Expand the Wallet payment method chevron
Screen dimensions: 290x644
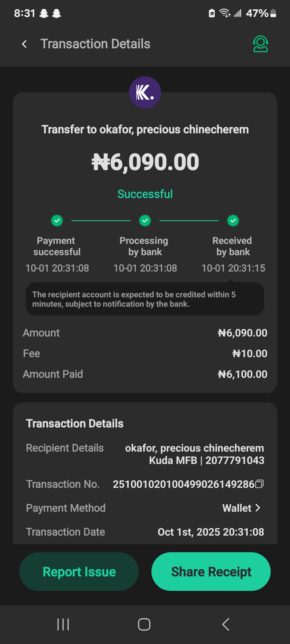258,508
